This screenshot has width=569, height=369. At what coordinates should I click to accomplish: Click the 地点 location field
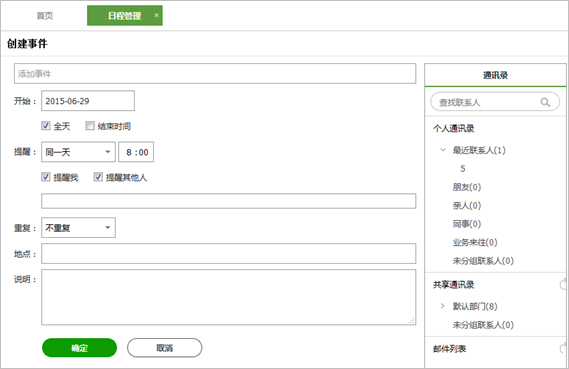[x=229, y=254]
